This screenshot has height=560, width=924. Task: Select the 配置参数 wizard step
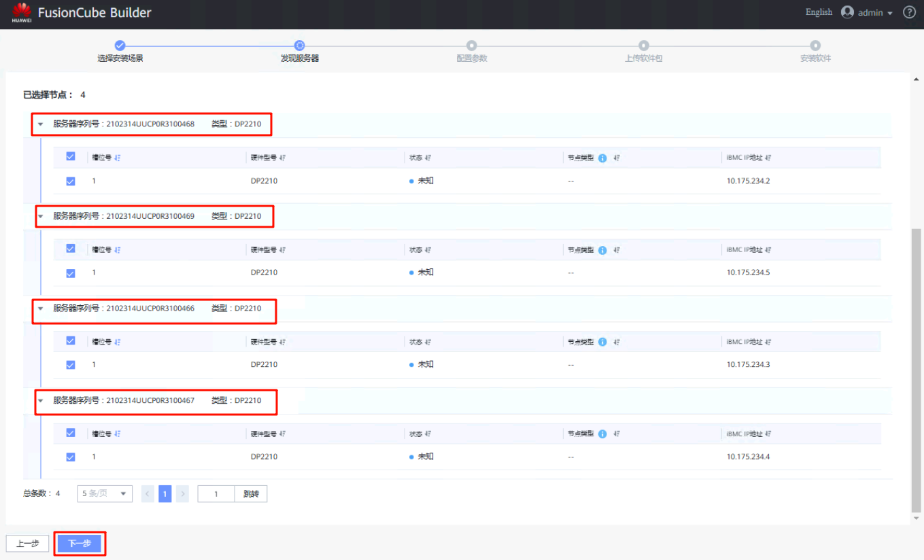pos(471,46)
